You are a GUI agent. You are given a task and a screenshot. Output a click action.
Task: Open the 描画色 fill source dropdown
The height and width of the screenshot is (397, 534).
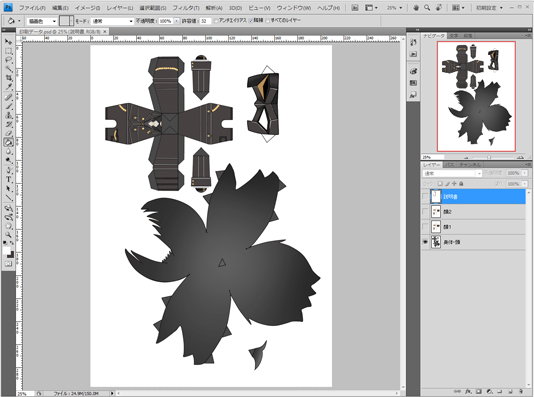tap(42, 21)
